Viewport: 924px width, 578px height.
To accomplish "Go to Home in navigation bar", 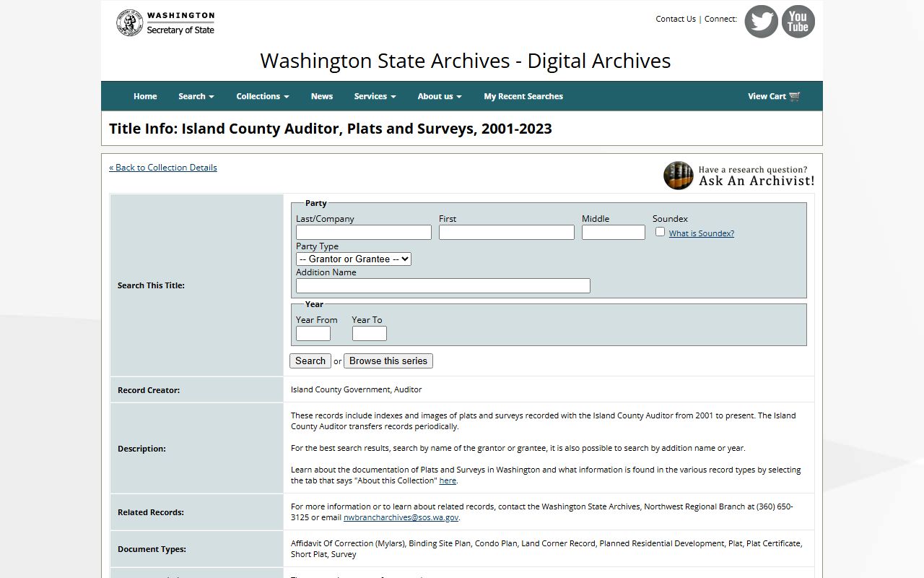I will (145, 96).
